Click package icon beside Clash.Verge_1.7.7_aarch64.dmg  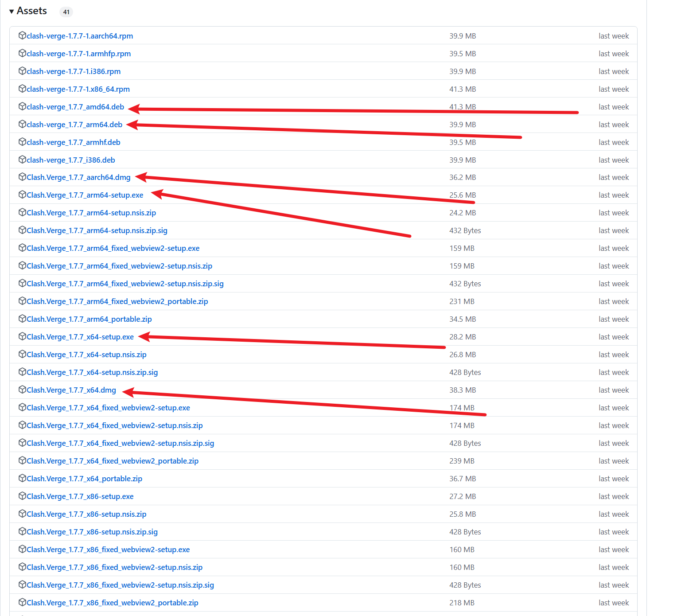(22, 177)
